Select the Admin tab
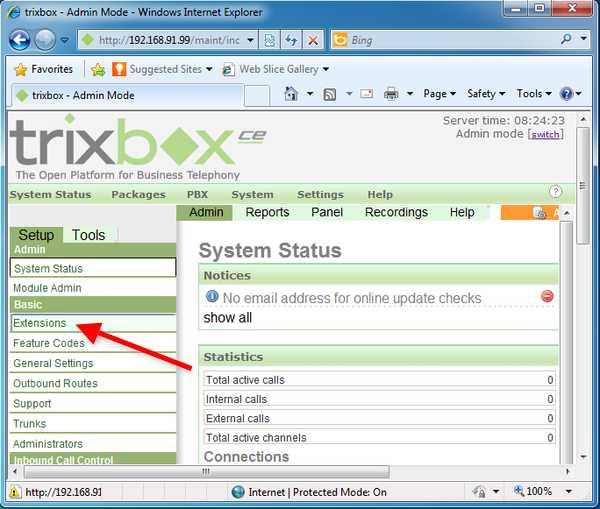 click(205, 212)
